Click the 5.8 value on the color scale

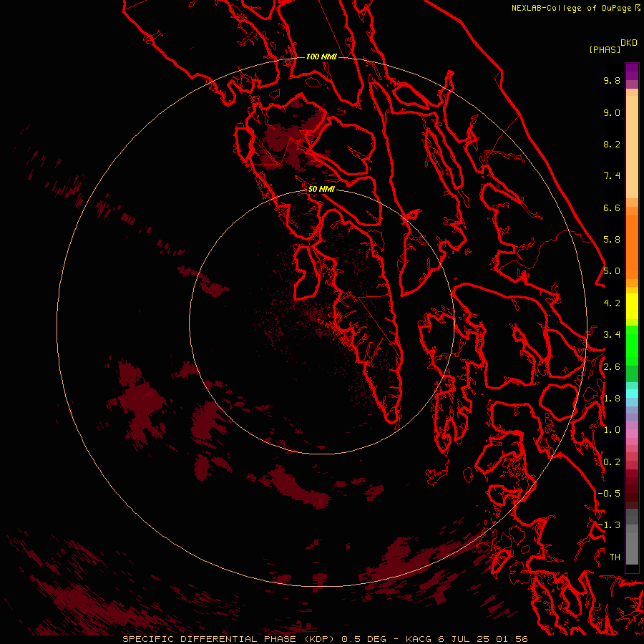pos(612,240)
